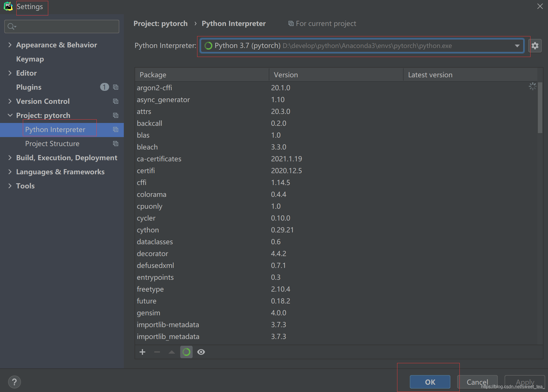The height and width of the screenshot is (392, 548).
Task: Collapse the Project: pytorch tree node
Action: coord(10,115)
